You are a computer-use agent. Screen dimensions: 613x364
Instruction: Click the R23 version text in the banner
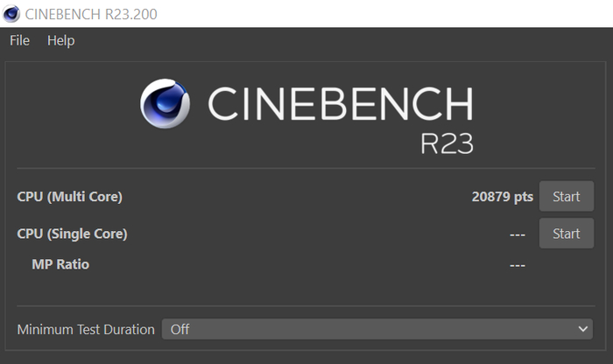click(x=447, y=143)
